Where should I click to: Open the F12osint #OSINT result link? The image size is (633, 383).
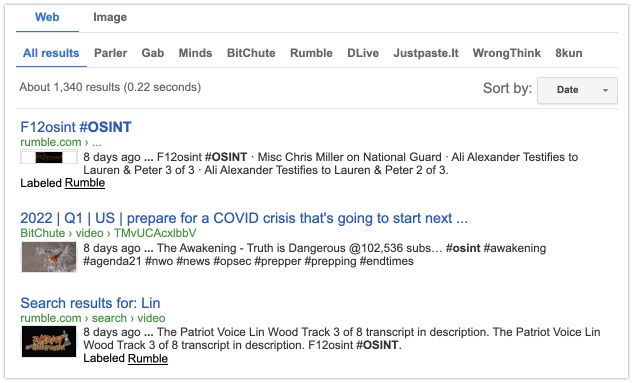click(76, 127)
